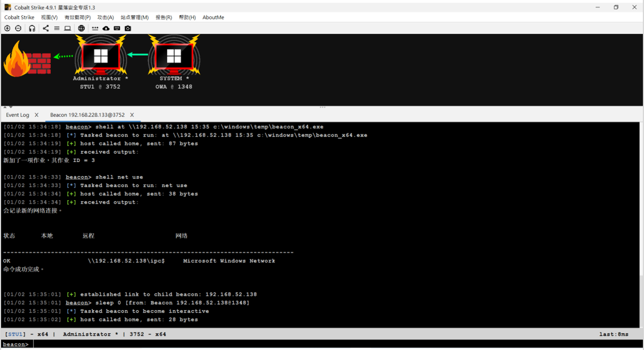Select the Administrator STU1 beacon computer

(x=101, y=56)
